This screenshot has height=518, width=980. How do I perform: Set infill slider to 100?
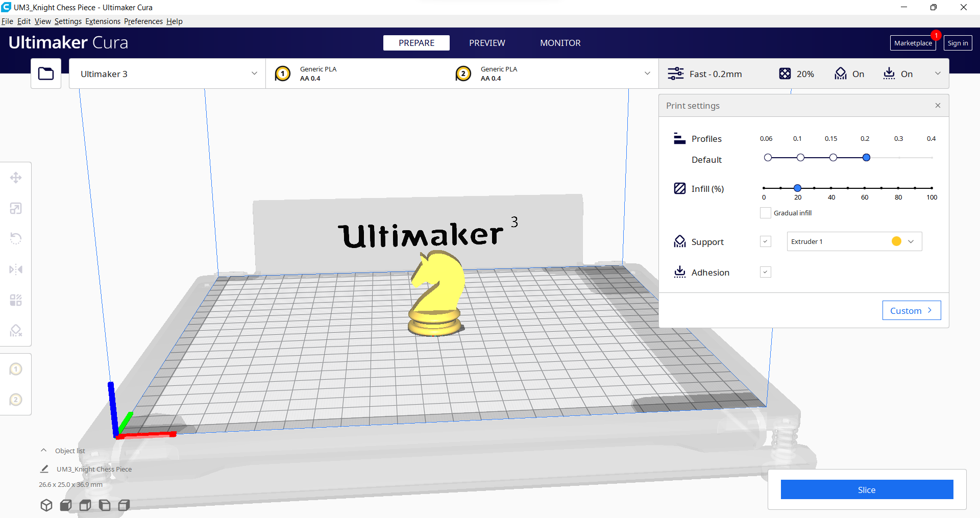pyautogui.click(x=932, y=188)
